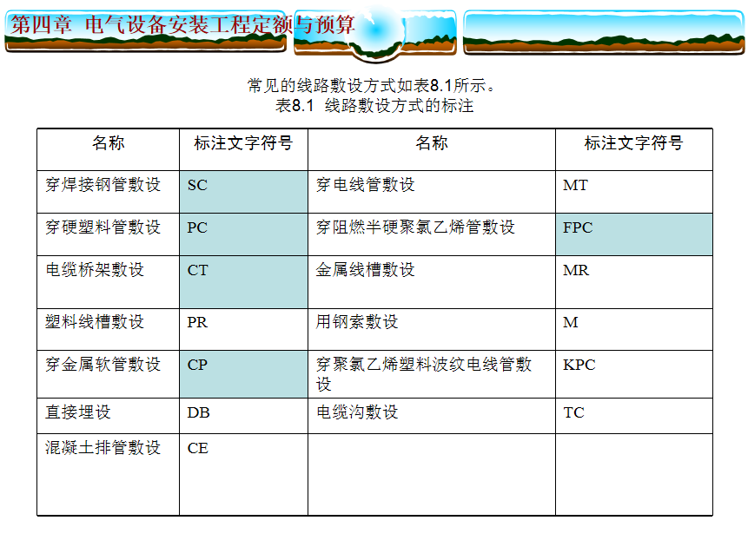Click the highlighted CP cell
This screenshot has width=748, height=560.
coord(243,374)
